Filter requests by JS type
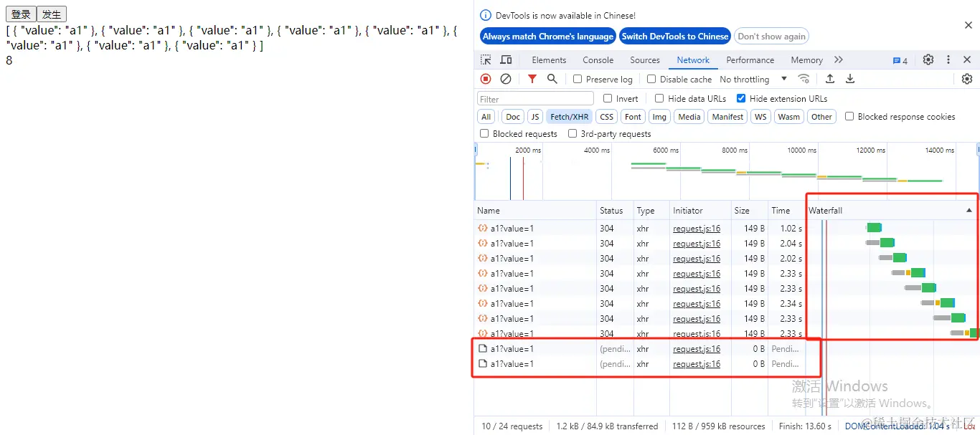The height and width of the screenshot is (435, 980). tap(535, 117)
